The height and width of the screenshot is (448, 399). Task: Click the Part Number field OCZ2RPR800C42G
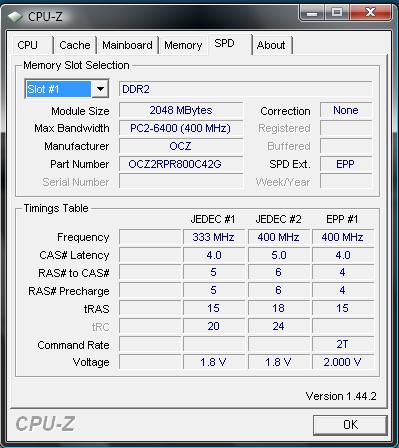tap(181, 164)
